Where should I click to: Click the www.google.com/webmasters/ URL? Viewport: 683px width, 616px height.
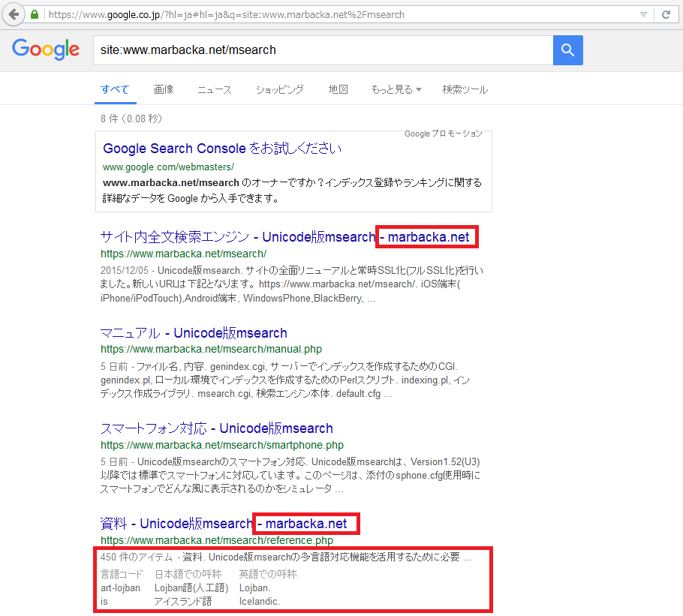point(168,167)
